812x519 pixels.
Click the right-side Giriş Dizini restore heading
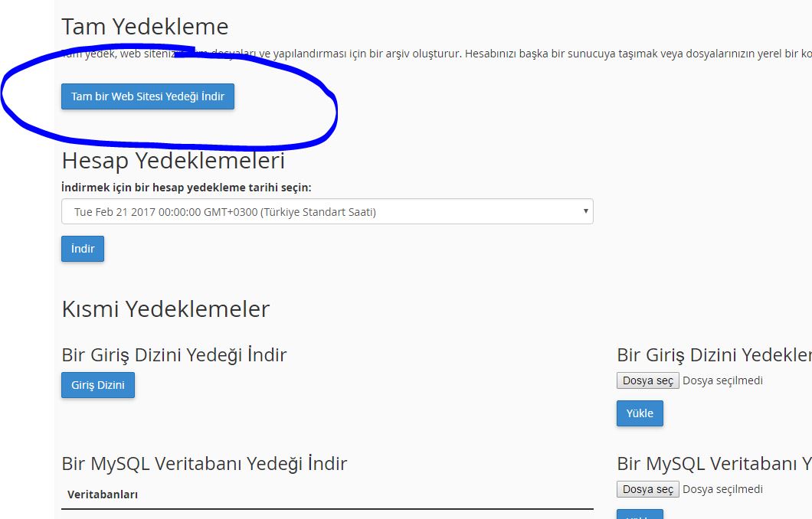click(713, 355)
